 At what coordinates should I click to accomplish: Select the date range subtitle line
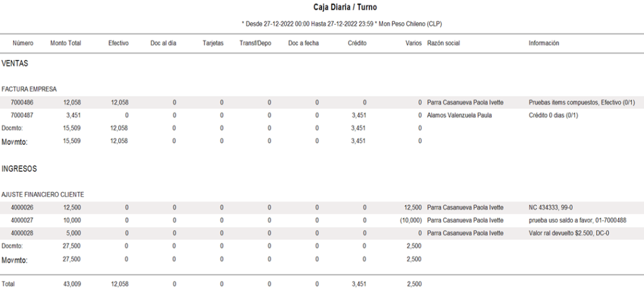pos(341,25)
